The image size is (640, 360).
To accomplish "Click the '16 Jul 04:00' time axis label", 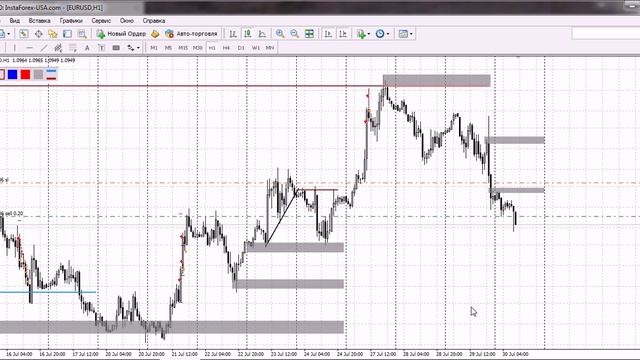I will pos(19,354).
